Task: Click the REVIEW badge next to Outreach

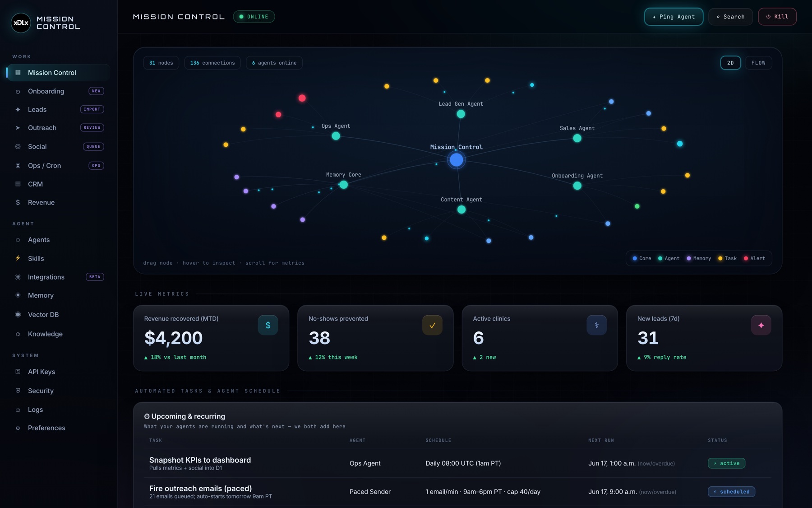Action: click(92, 128)
